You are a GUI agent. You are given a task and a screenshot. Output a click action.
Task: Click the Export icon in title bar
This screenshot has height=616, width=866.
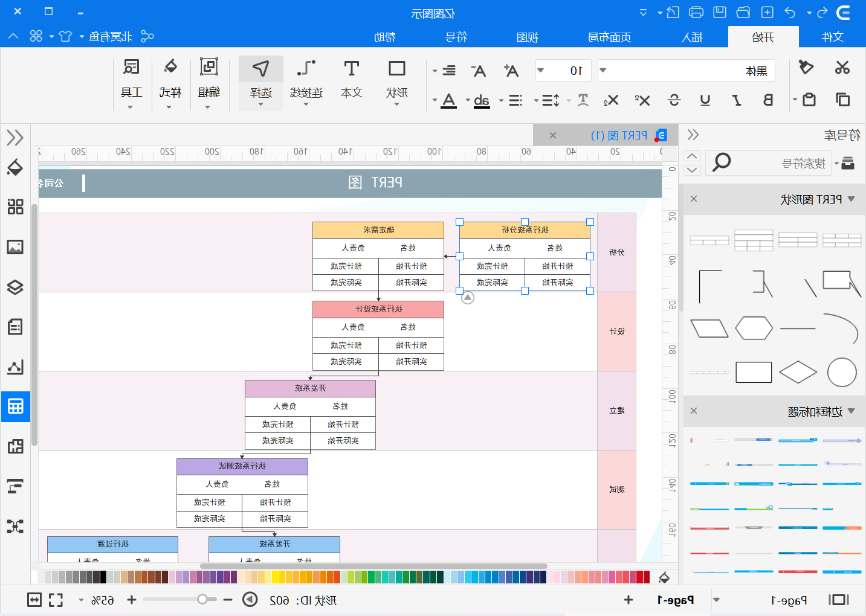coord(673,12)
